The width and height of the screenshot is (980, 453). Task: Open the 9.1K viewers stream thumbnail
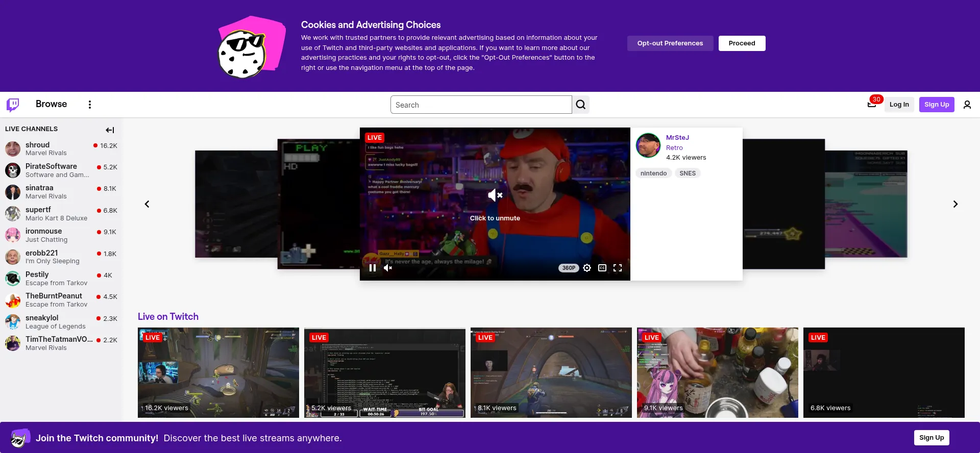(718, 372)
